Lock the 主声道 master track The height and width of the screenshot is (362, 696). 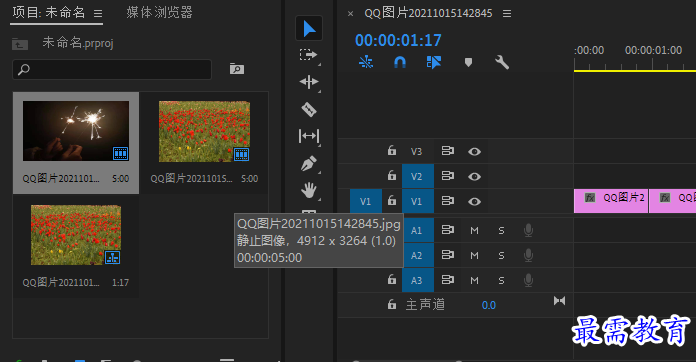point(392,304)
